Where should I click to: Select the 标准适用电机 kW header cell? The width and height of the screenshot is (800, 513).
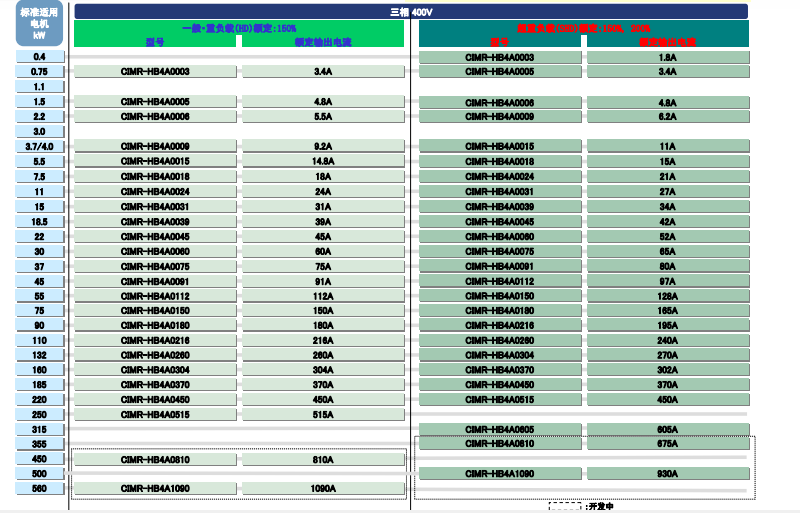click(x=40, y=25)
